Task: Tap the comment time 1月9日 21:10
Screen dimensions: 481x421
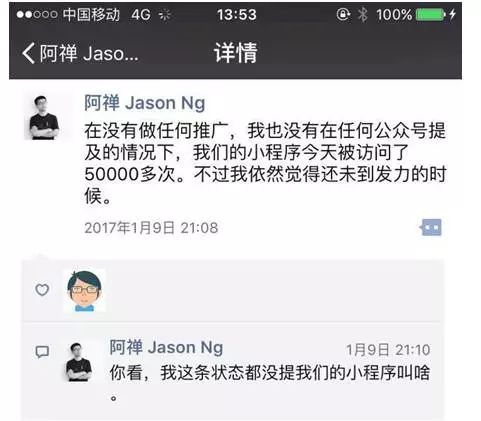Action: (x=388, y=350)
